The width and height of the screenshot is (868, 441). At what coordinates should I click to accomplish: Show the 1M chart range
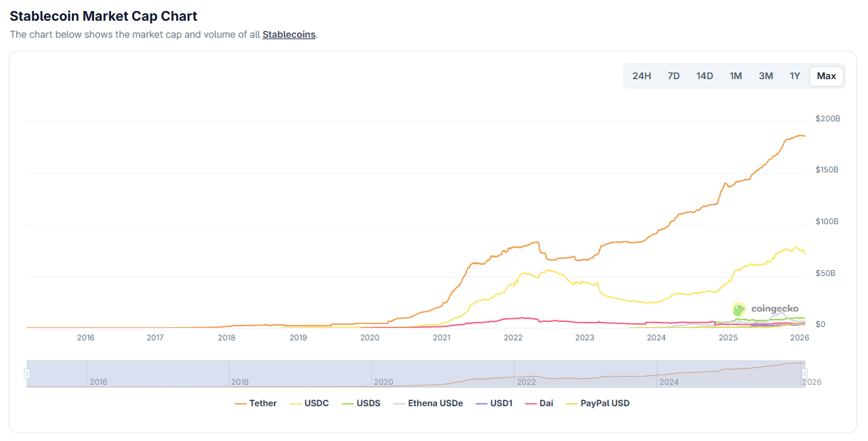click(x=735, y=76)
